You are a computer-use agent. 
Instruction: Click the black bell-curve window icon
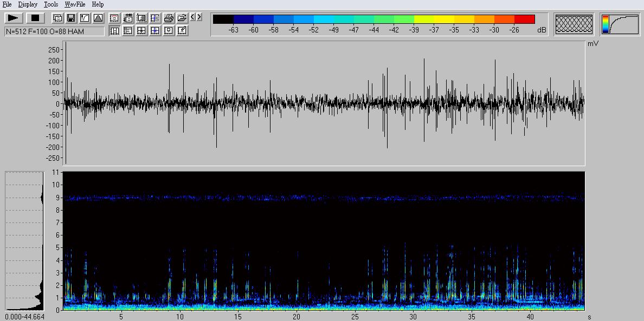point(98,18)
